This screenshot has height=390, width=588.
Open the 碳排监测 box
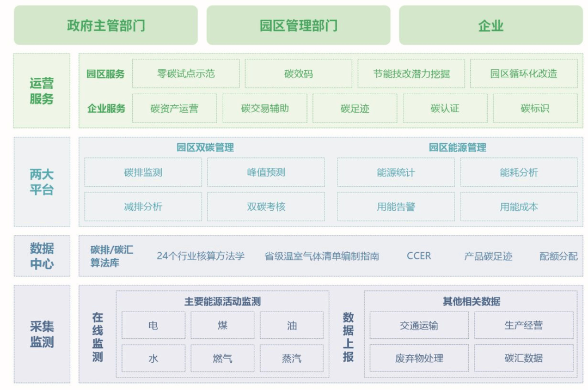[143, 172]
